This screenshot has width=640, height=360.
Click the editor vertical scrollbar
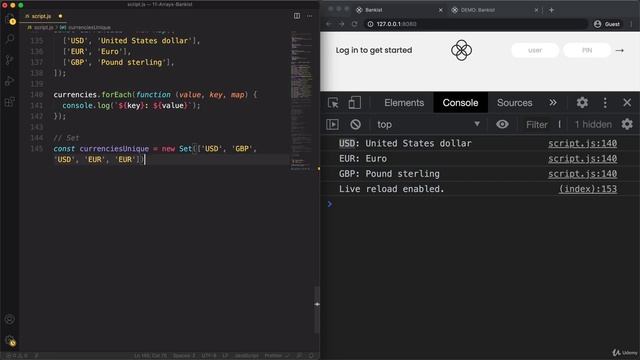point(317,310)
